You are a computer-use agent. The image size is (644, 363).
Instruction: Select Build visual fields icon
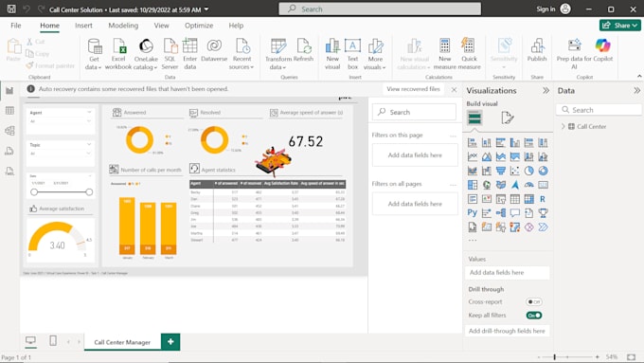(474, 118)
